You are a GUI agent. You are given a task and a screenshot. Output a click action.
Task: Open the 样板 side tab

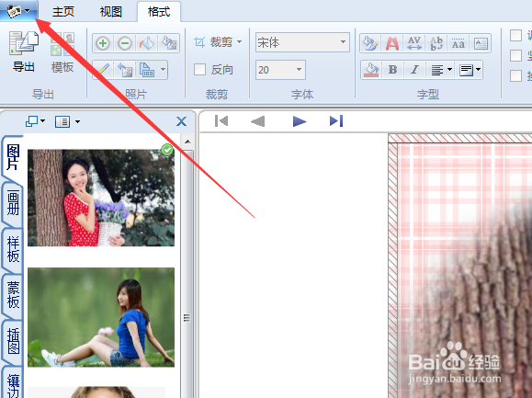tap(13, 249)
